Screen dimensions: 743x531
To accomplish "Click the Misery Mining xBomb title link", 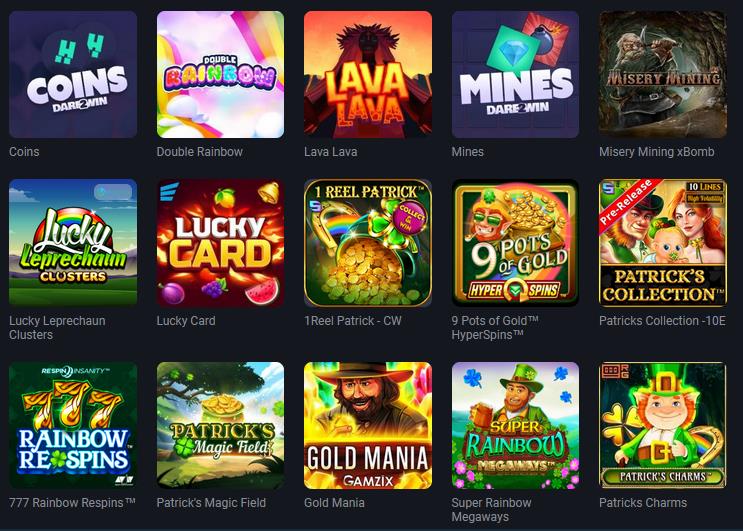I will 656,152.
